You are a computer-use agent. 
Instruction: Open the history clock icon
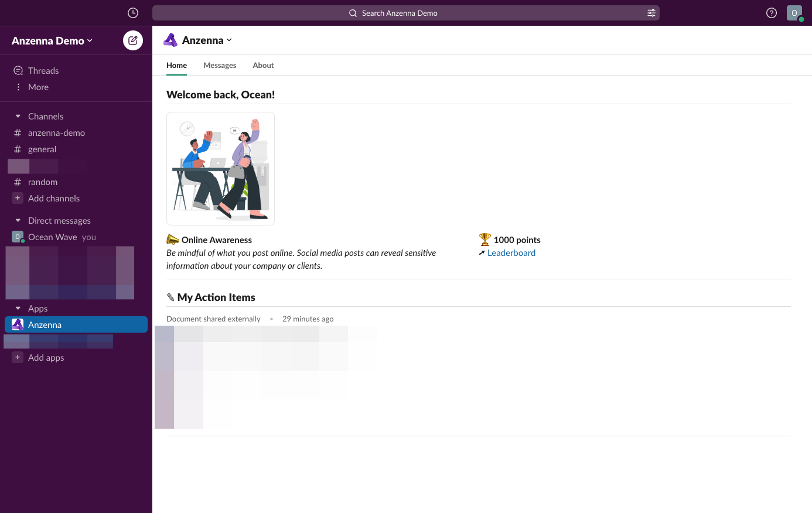click(x=133, y=13)
